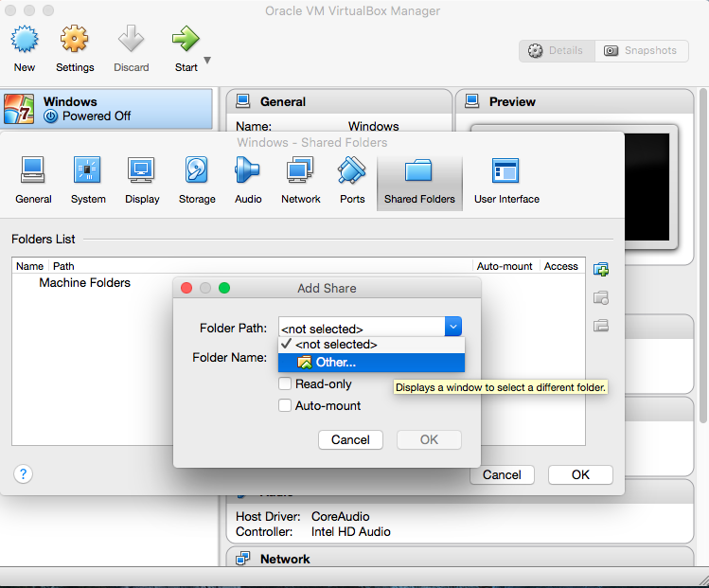Click the Preview section header icon
709x588 pixels.
click(x=472, y=101)
